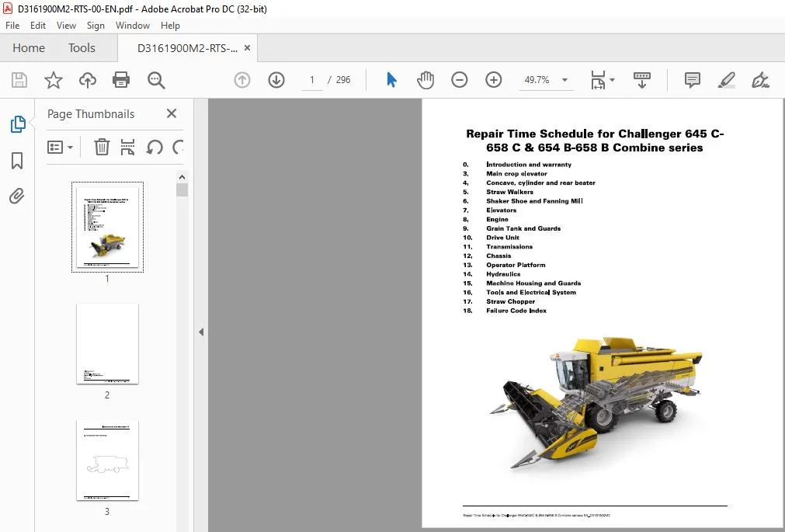The width and height of the screenshot is (785, 532).
Task: Click the total pages count 296
Action: [x=343, y=80]
